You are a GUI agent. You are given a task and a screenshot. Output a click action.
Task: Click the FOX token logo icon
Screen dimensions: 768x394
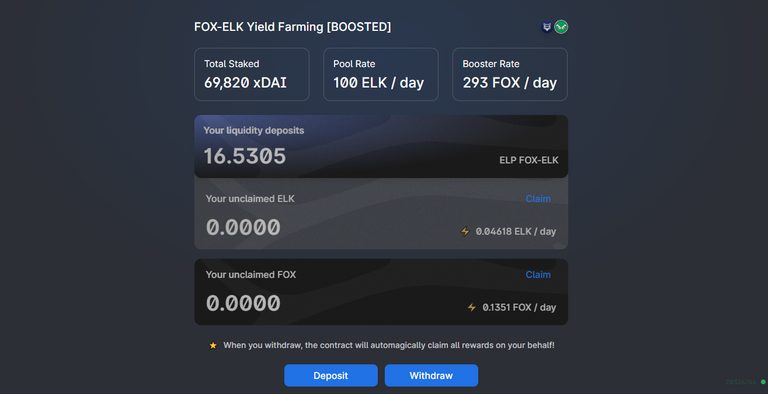547,27
